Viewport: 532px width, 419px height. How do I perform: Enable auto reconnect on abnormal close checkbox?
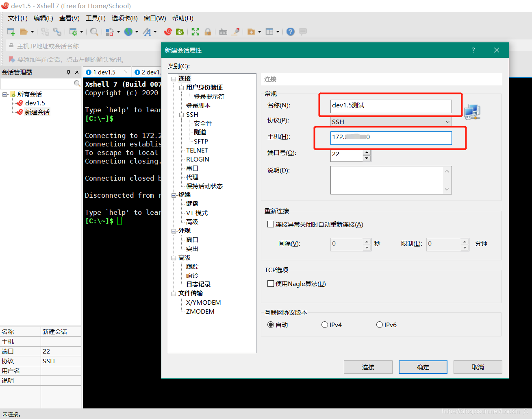tap(271, 224)
